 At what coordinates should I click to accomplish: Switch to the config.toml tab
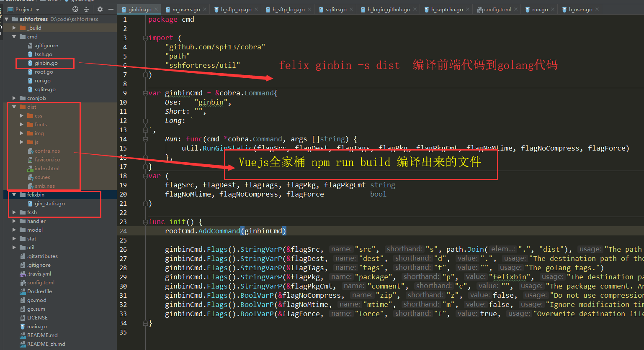497,9
